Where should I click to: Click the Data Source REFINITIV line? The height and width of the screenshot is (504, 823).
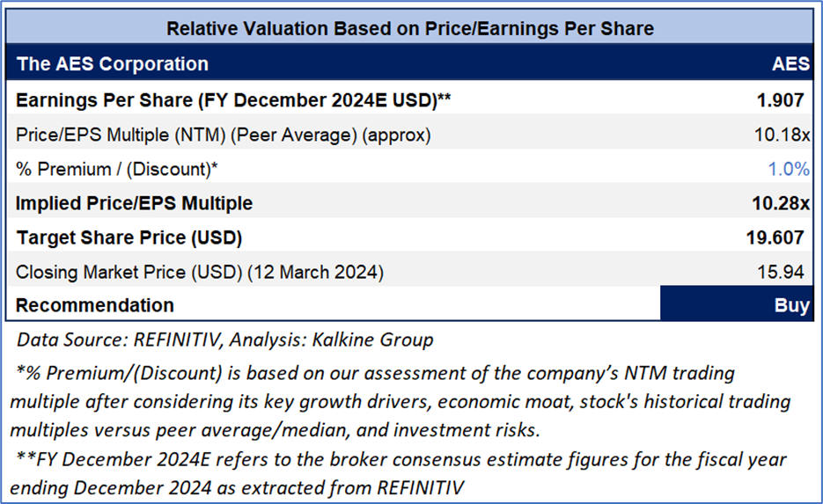point(224,339)
